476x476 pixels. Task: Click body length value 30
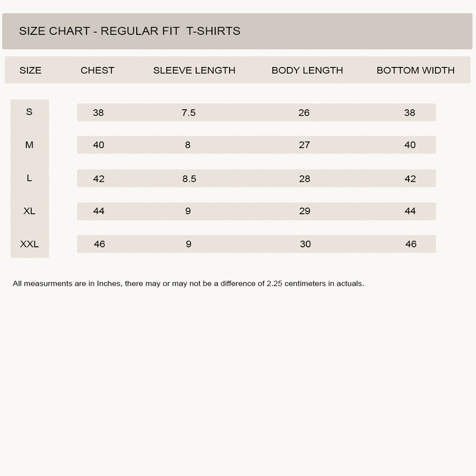point(305,244)
